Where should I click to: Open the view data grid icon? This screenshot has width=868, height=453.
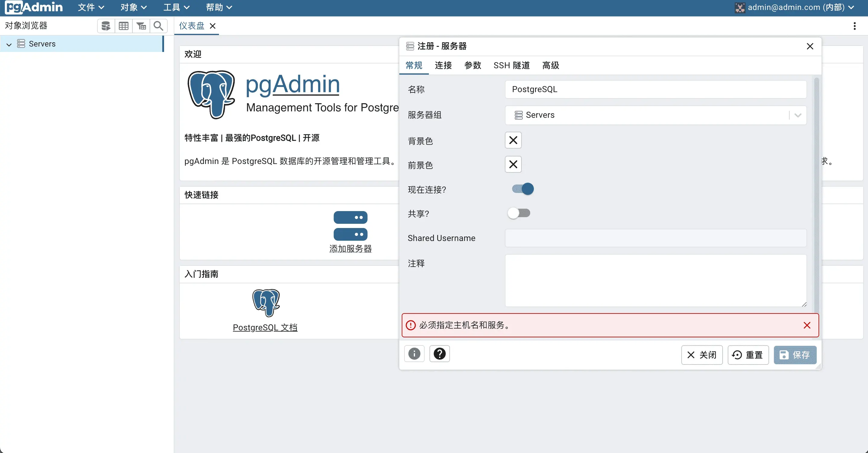(x=124, y=26)
